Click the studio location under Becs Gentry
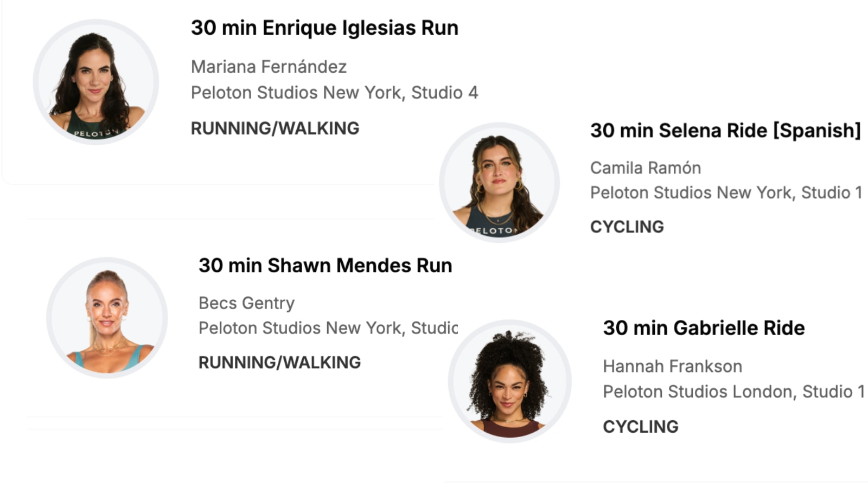Viewport: 868px width, 488px height. 328,328
